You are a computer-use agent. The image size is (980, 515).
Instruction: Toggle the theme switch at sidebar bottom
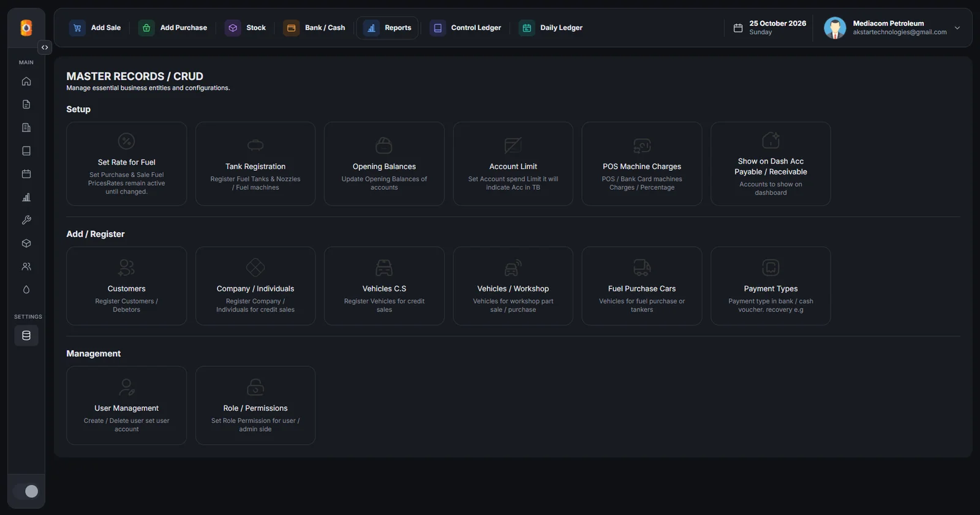click(x=26, y=491)
